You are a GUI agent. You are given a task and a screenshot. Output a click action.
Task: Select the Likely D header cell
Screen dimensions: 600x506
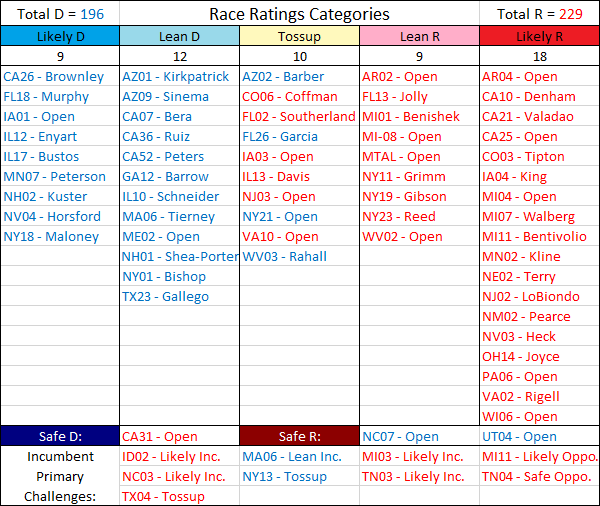click(x=60, y=36)
